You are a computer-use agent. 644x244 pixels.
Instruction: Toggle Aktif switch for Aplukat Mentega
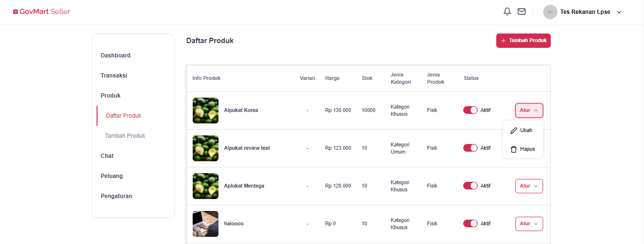tap(470, 186)
